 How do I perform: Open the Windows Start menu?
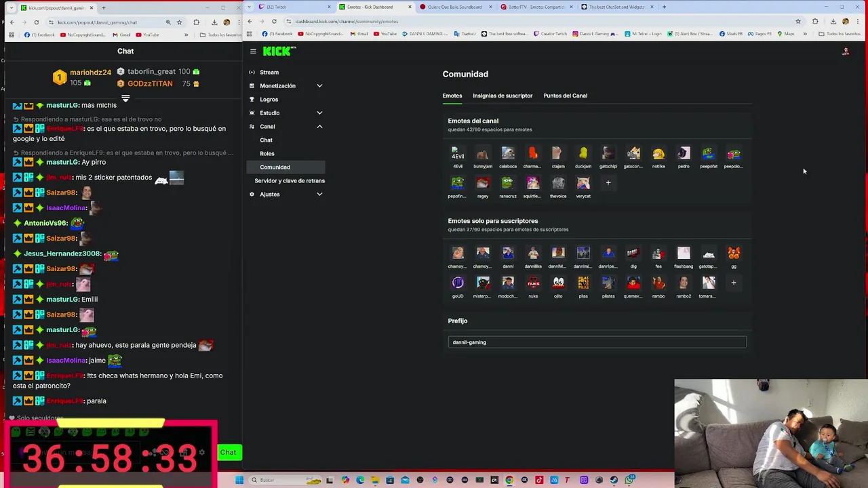239,480
